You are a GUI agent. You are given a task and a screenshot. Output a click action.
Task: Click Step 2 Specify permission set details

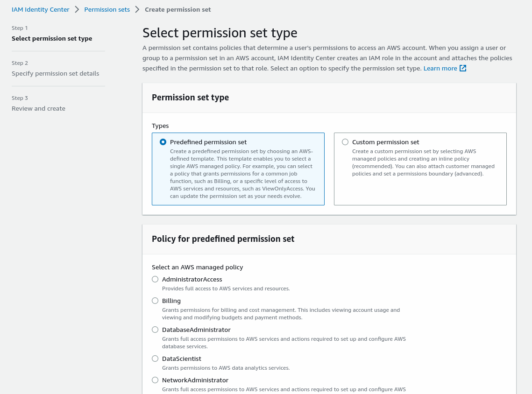55,73
